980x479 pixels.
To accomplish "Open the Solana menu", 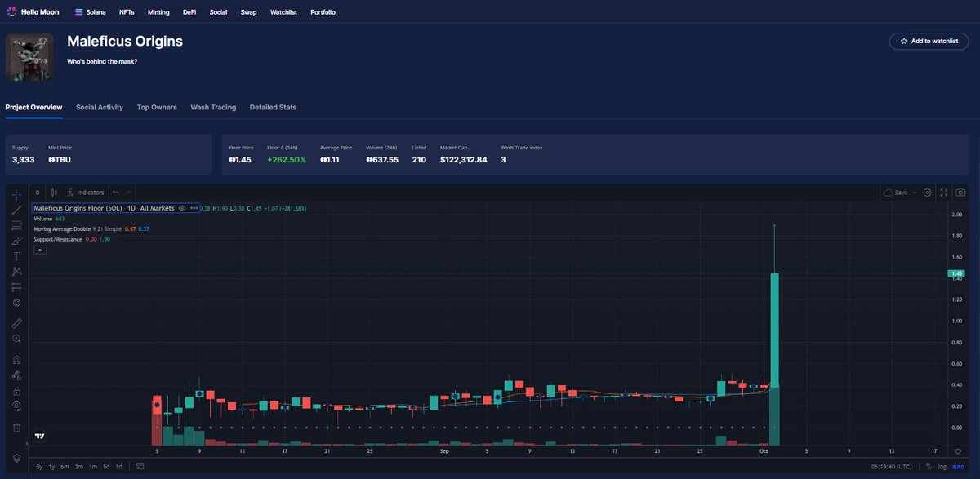I will 91,12.
